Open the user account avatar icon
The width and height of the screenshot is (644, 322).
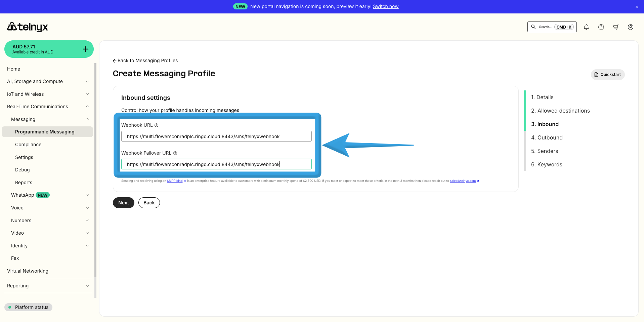point(631,27)
